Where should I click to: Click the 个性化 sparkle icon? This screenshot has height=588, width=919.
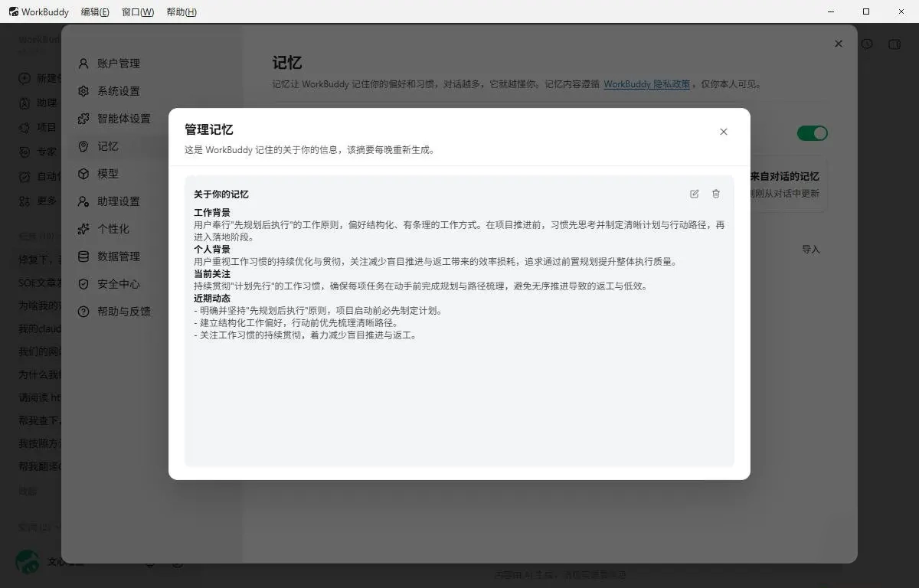[83, 229]
